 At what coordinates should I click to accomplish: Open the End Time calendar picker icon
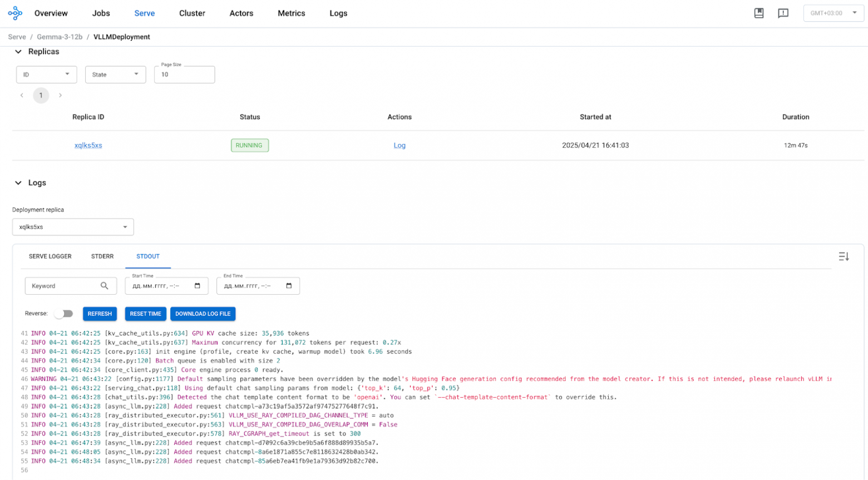289,286
